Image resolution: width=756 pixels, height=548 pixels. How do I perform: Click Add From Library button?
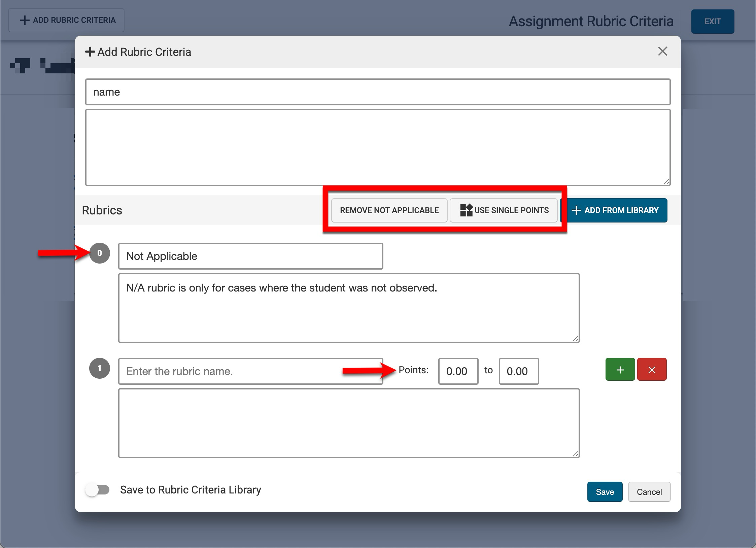[615, 210]
